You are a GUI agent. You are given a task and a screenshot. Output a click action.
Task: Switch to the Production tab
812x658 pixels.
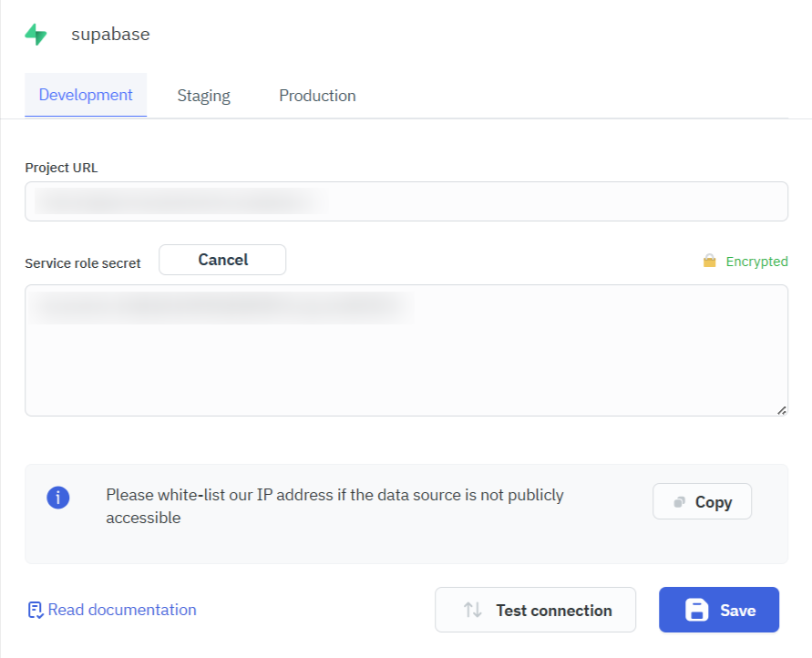(317, 95)
